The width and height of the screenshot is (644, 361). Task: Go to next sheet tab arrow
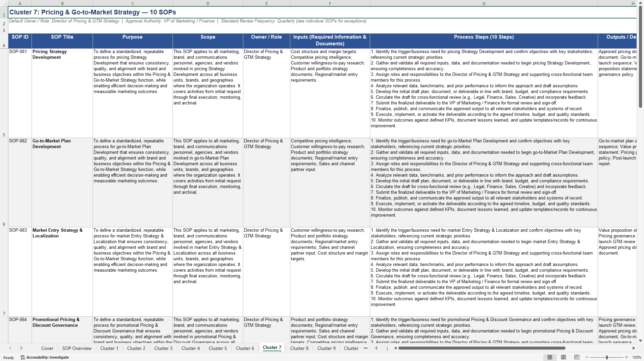pyautogui.click(x=21, y=348)
